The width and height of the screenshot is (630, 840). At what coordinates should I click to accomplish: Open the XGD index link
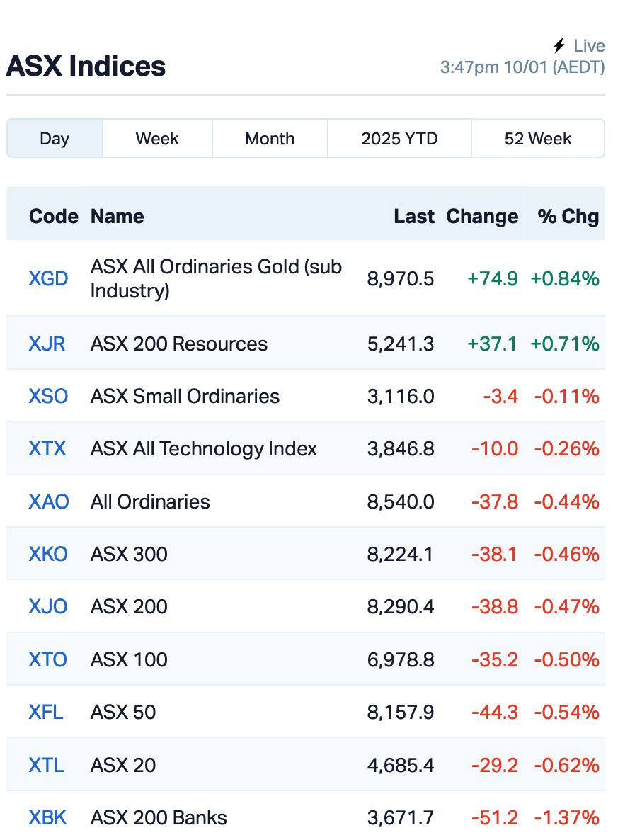tap(48, 278)
